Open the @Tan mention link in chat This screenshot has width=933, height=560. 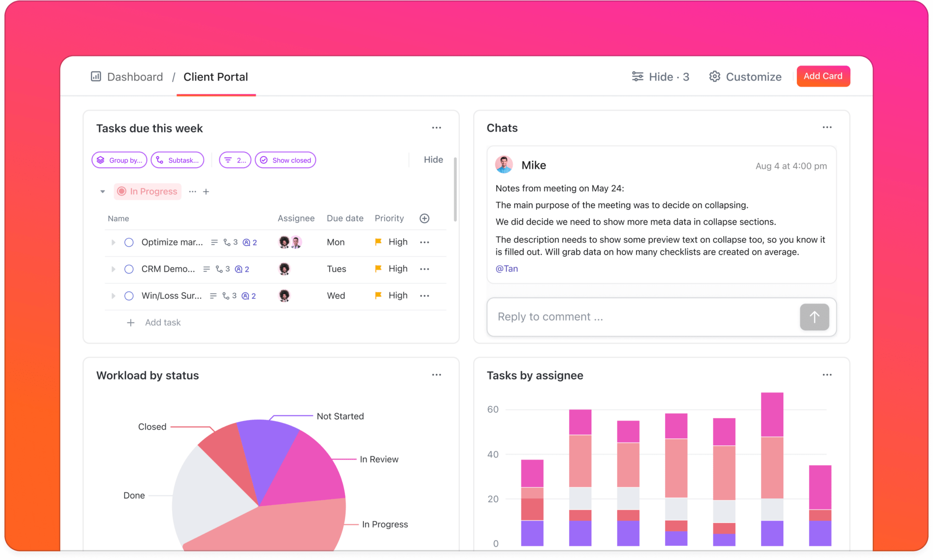[x=506, y=268]
